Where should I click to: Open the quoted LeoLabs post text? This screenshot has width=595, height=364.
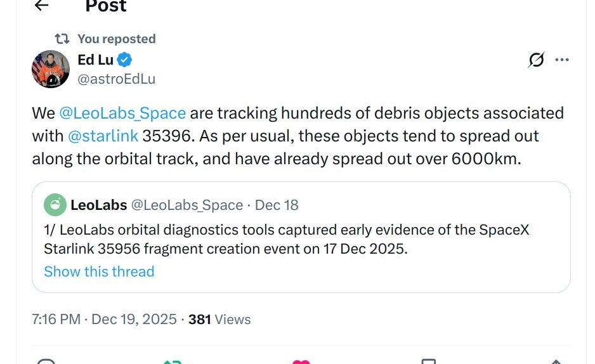tap(286, 239)
